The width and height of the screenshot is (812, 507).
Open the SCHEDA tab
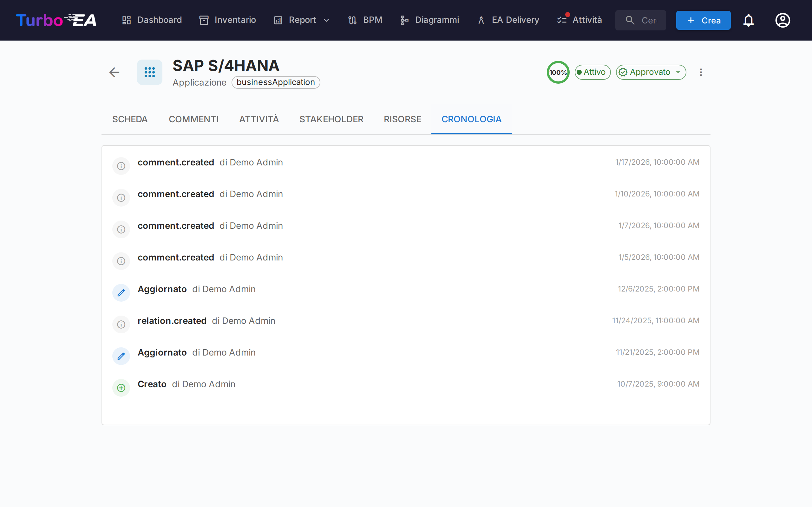pyautogui.click(x=130, y=119)
